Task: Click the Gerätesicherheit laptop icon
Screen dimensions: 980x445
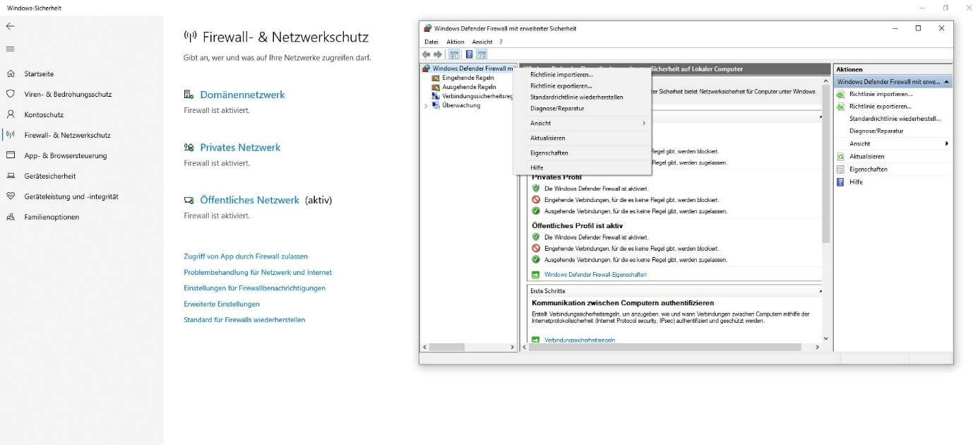Action: point(11,176)
